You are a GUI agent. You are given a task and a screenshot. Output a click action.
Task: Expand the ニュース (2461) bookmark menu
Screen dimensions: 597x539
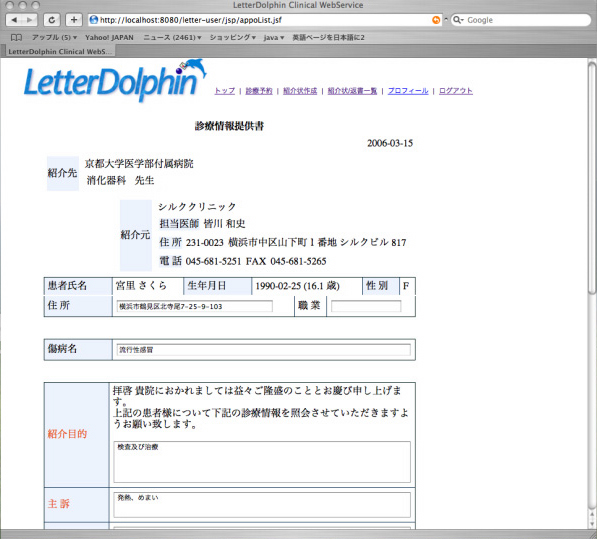click(172, 37)
